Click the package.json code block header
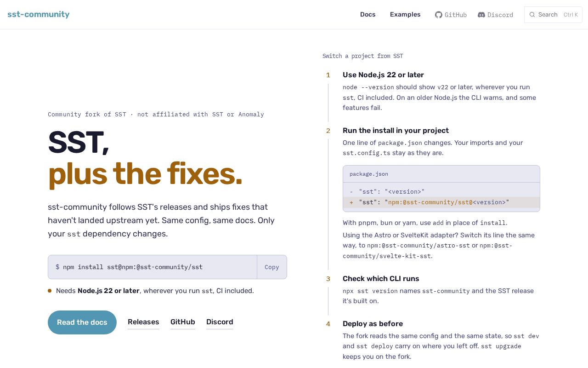The width and height of the screenshot is (588, 368). (441, 174)
